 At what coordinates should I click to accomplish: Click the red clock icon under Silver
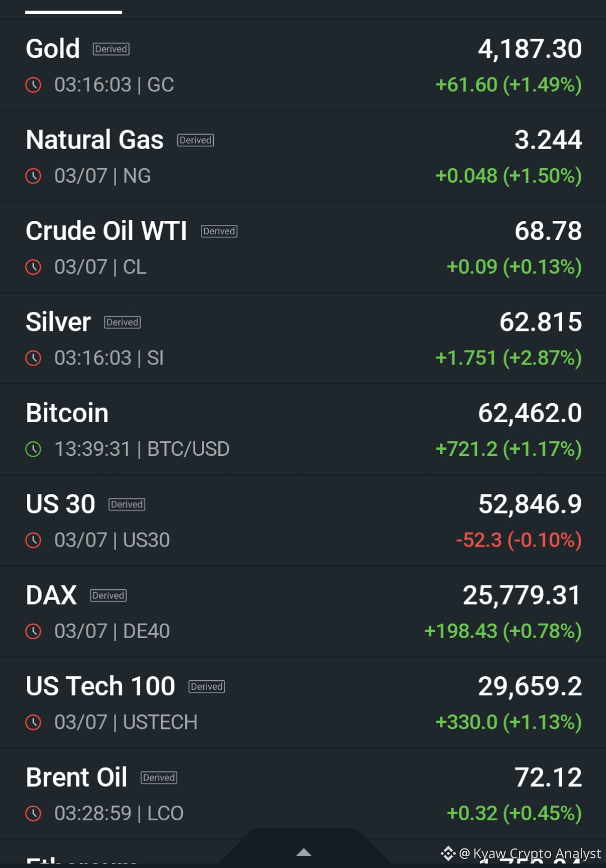pos(34,358)
